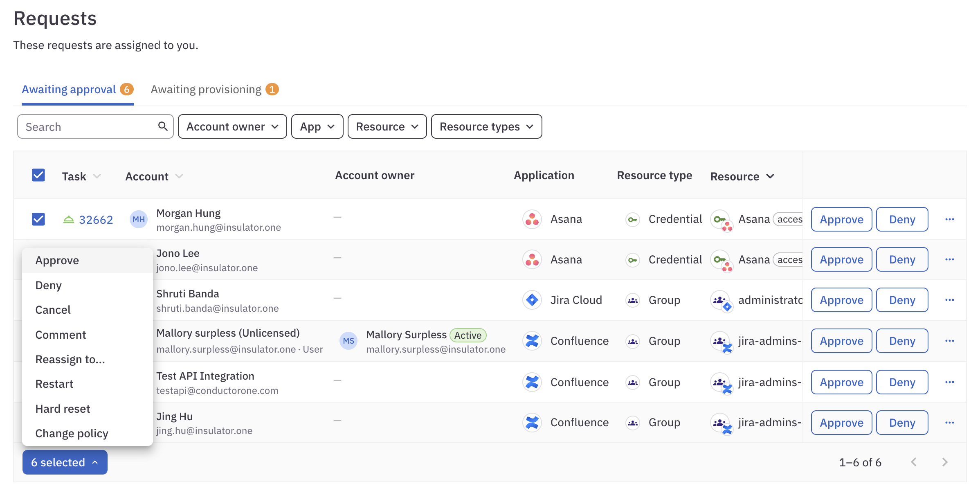This screenshot has height=495, width=980.
Task: Select Reassign to... from the context menu
Action: [x=70, y=359]
